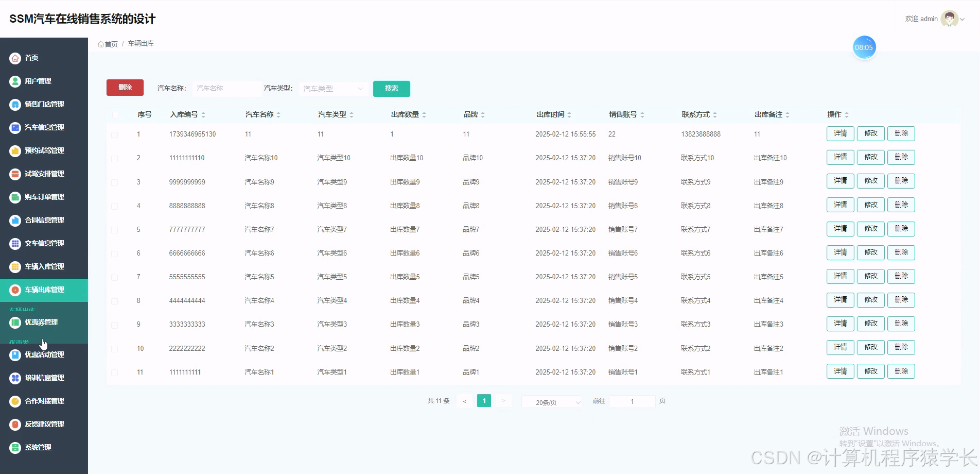Sort by 品牌 column arrows
980x474 pixels.
pos(483,115)
